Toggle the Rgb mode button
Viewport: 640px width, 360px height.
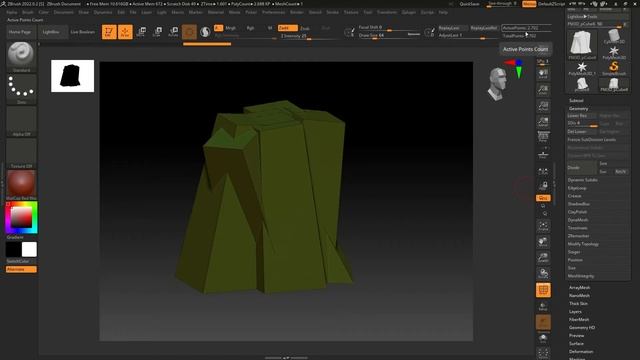click(x=250, y=28)
